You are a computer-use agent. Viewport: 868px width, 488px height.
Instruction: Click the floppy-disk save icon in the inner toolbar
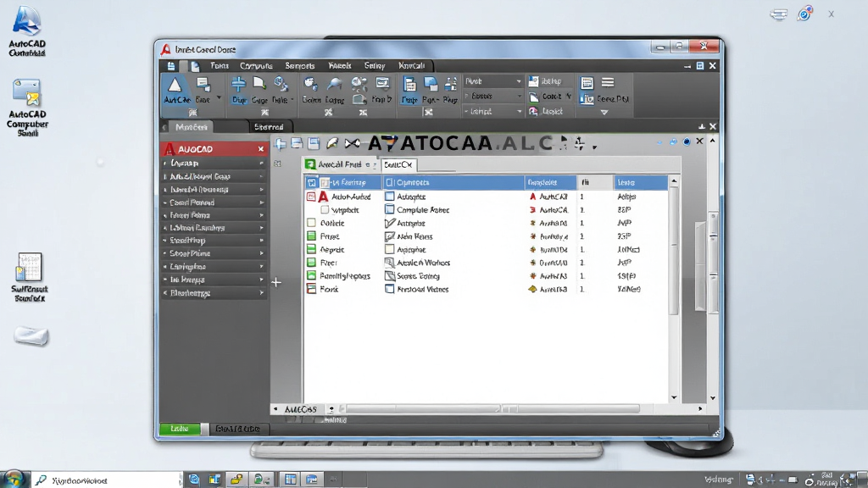coord(314,144)
